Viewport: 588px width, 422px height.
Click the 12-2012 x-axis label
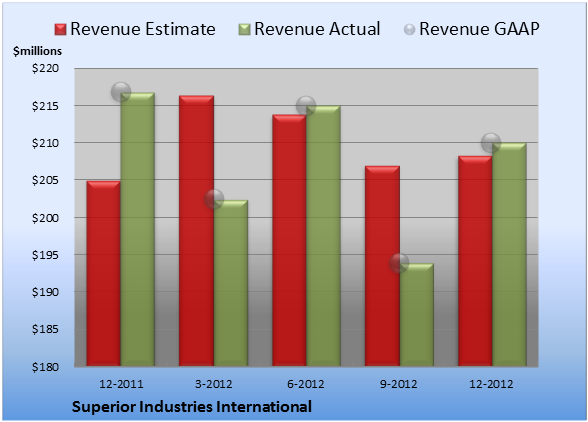[491, 384]
